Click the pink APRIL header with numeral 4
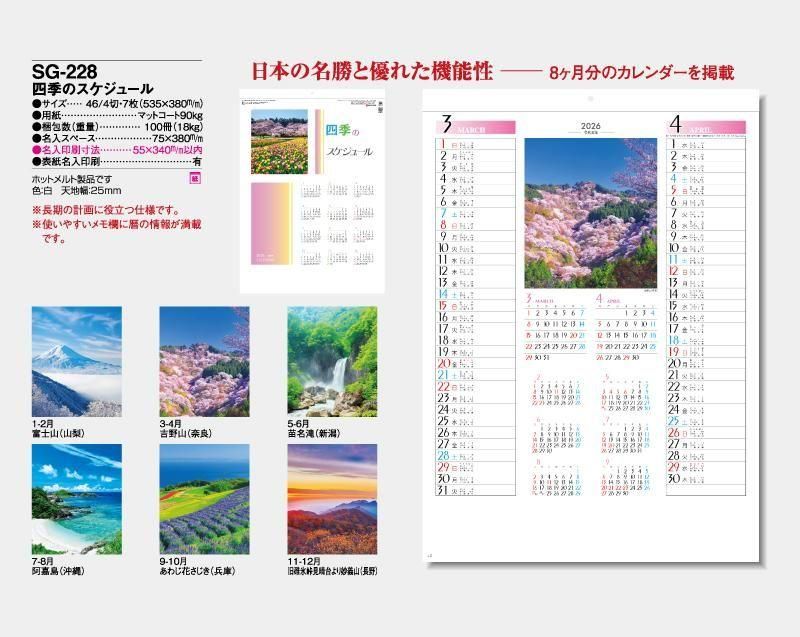 click(706, 125)
